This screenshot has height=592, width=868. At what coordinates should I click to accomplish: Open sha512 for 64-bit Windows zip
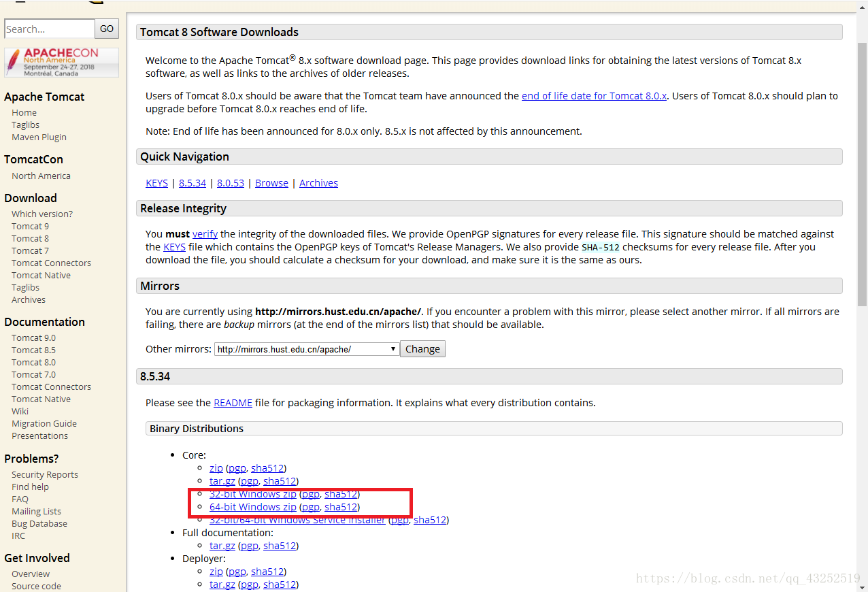(341, 507)
